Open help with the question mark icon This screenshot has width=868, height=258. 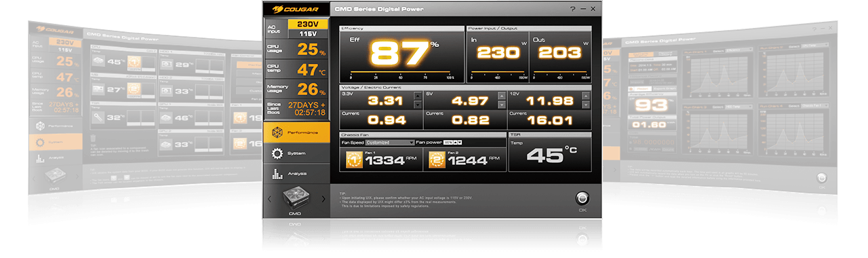click(x=573, y=9)
